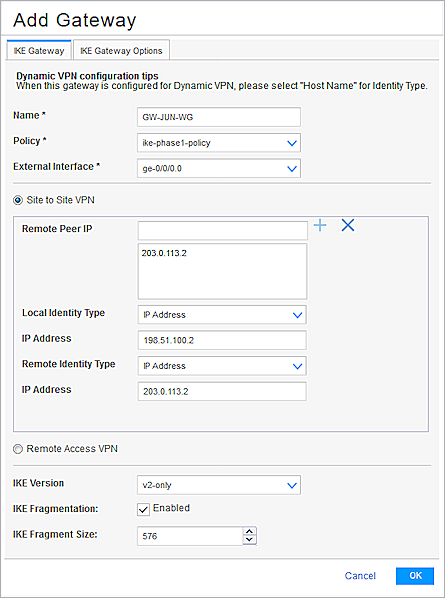The height and width of the screenshot is (598, 445).
Task: Add the remote peer IP with the plus icon
Action: coord(320,225)
